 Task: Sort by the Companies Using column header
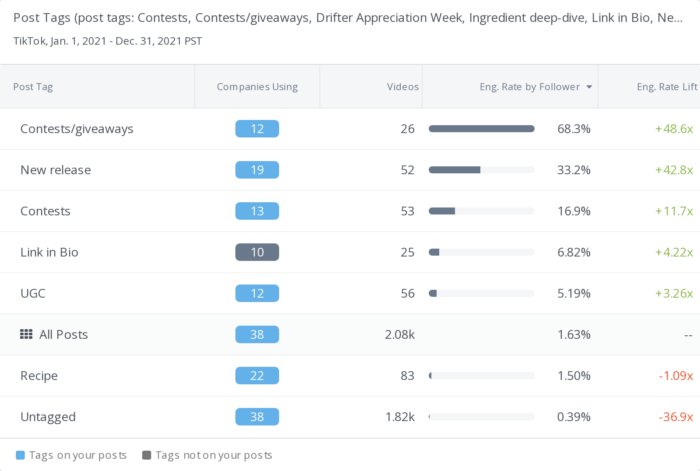coord(257,87)
